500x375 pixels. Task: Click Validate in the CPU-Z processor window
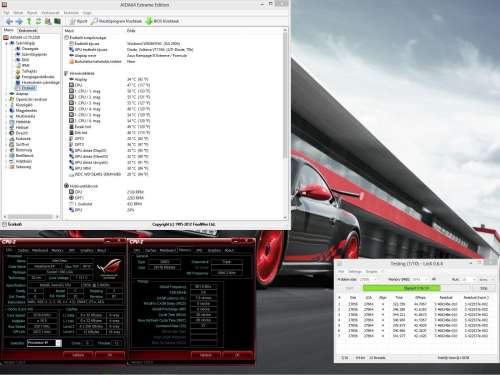79,355
